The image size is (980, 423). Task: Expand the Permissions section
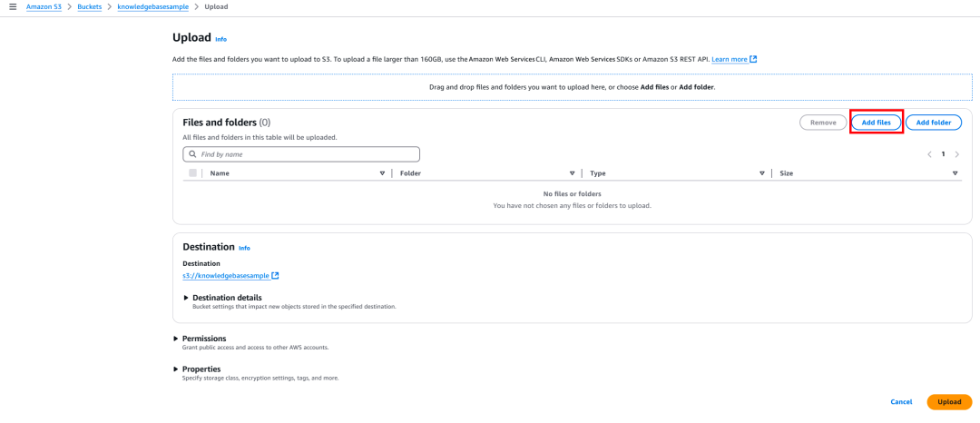pyautogui.click(x=176, y=339)
